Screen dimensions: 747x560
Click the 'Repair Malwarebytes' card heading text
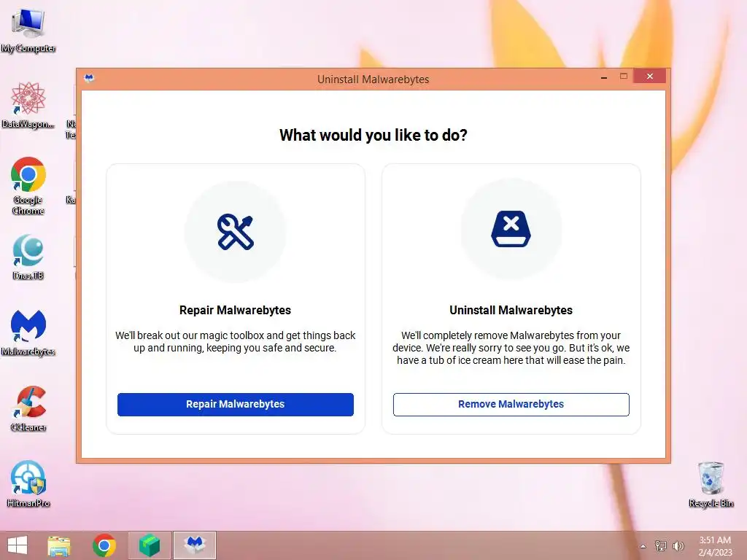(x=236, y=311)
